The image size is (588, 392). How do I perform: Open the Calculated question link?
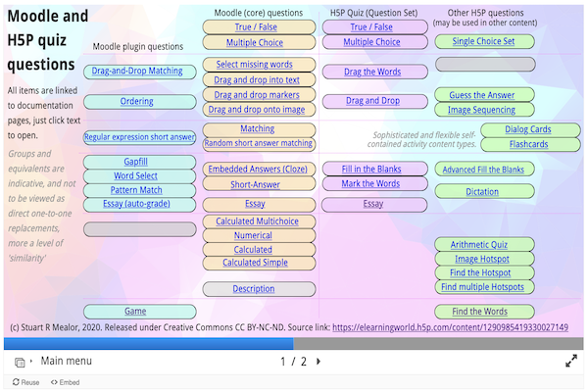click(253, 250)
